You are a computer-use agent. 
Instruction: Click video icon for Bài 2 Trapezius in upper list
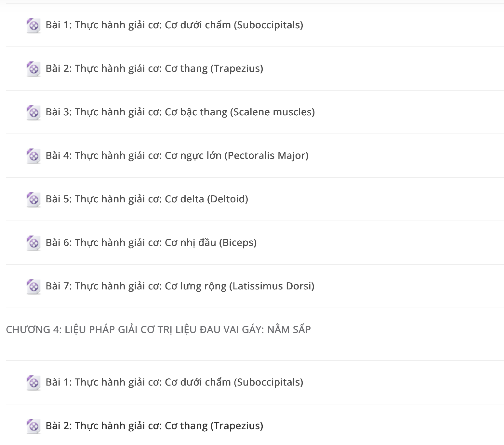click(x=33, y=69)
